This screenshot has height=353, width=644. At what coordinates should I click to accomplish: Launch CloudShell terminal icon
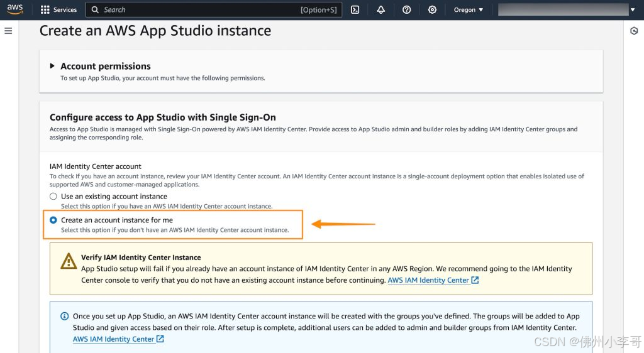355,10
